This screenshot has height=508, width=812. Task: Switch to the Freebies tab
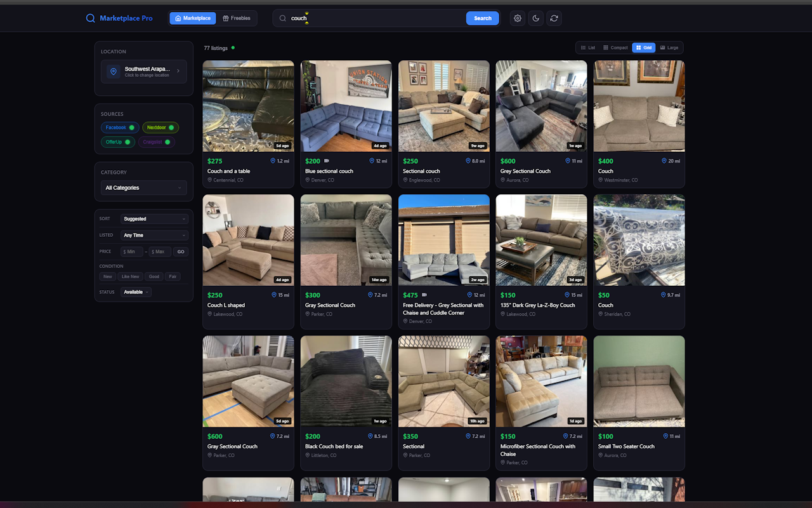(237, 18)
